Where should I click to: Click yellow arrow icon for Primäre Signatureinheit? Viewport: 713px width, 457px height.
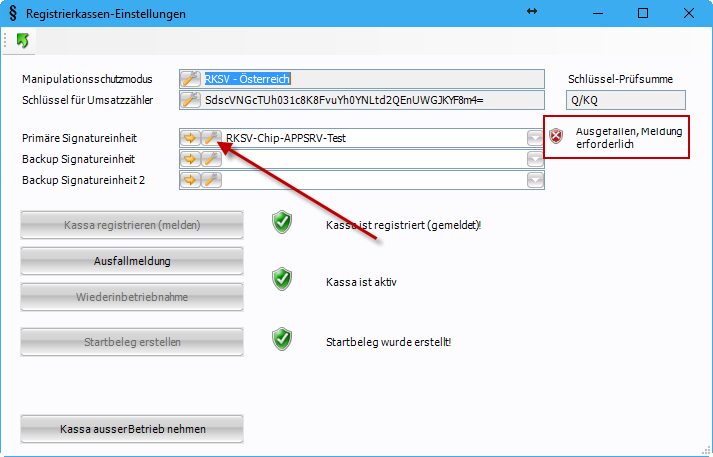click(x=190, y=138)
